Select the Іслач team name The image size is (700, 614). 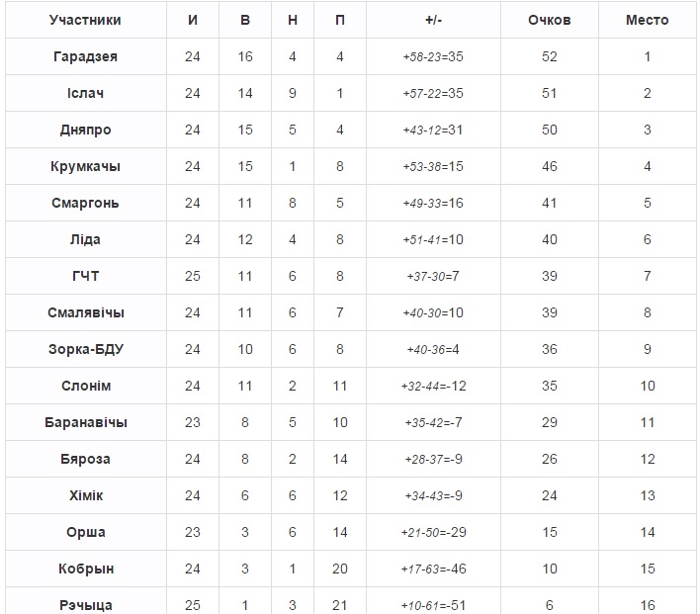[85, 93]
